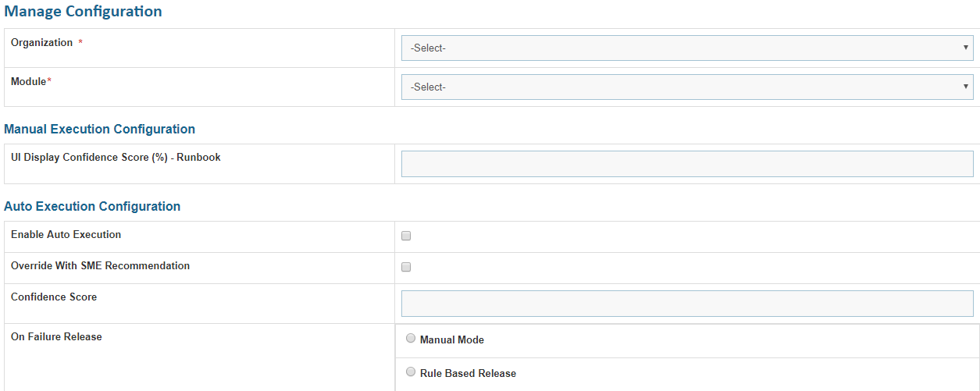Click the Manage Configuration page heading
Image resolution: width=980 pixels, height=391 pixels.
pos(84,12)
